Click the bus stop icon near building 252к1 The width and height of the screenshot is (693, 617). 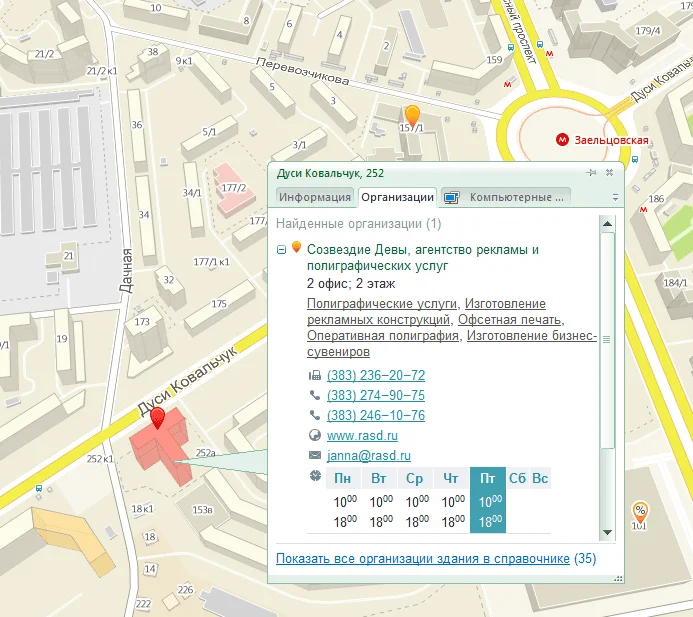(39, 488)
